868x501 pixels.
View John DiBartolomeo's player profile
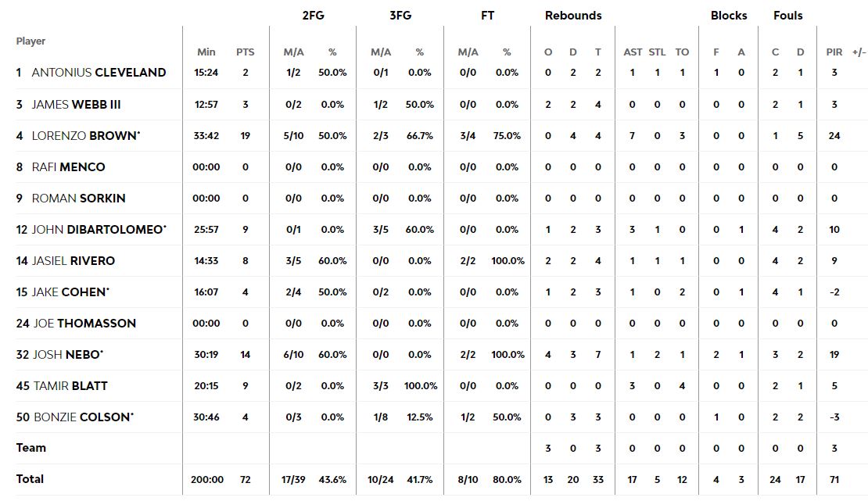[98, 229]
